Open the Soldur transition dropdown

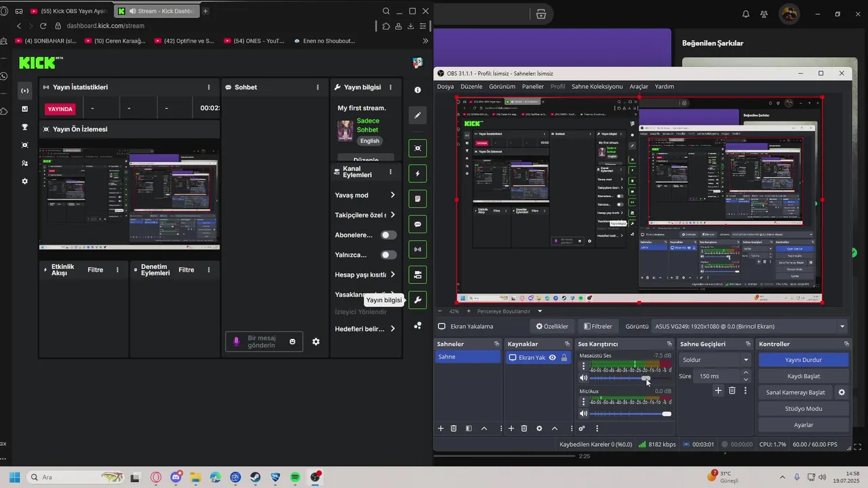[x=715, y=360]
